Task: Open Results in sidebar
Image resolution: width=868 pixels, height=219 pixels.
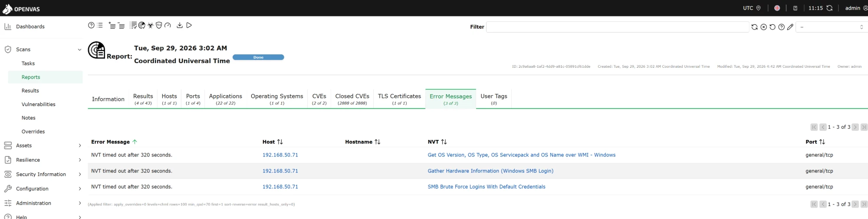Action: point(30,90)
